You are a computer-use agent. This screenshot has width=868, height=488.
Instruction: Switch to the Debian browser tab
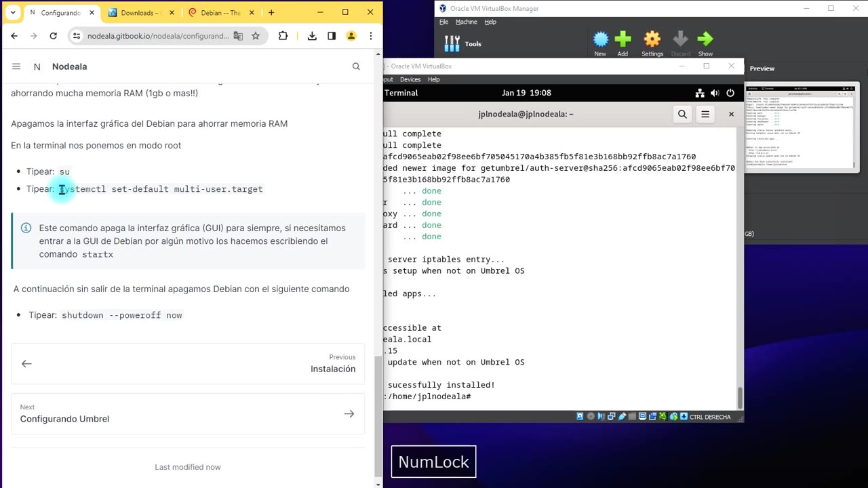[220, 12]
